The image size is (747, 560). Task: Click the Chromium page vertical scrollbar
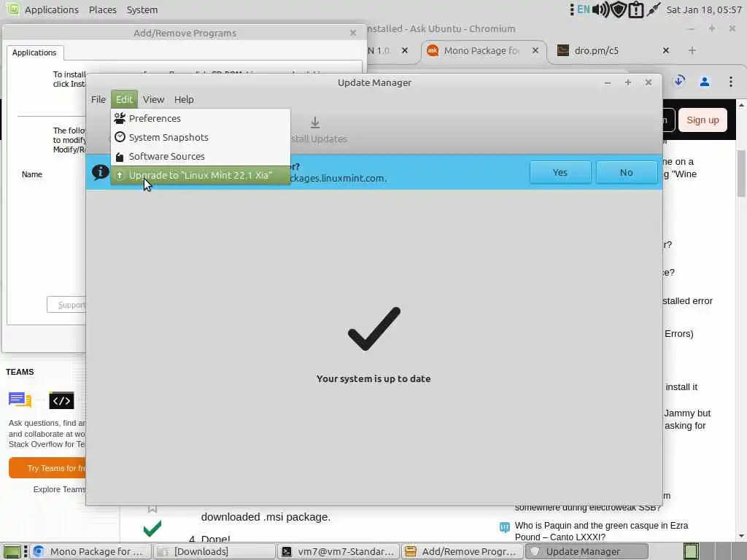click(x=741, y=174)
